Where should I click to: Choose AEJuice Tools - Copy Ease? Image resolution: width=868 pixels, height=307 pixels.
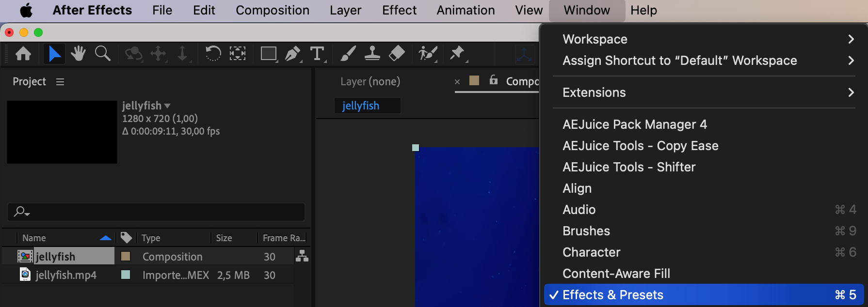704,146
